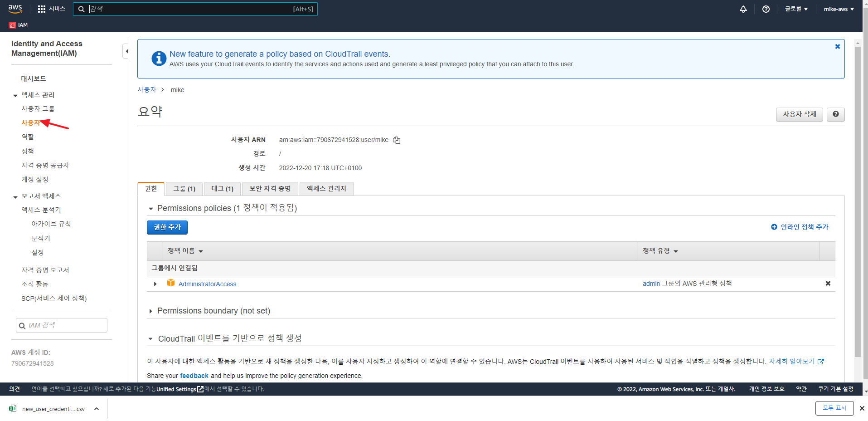Switch to the 액세스 관리자 tab
868x421 pixels.
(327, 189)
